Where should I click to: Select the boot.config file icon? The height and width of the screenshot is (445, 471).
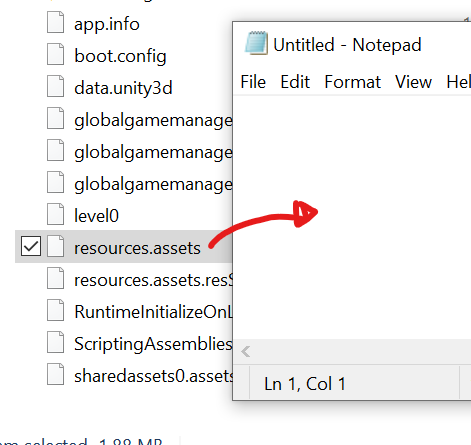(x=55, y=54)
